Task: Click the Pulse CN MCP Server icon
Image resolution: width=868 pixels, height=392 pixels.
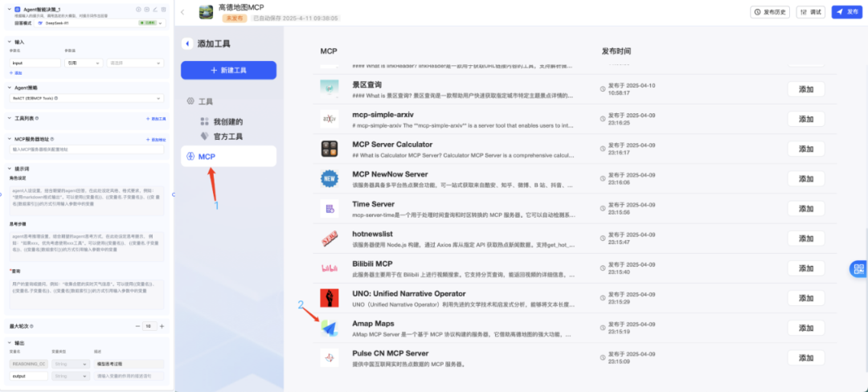Action: point(330,357)
